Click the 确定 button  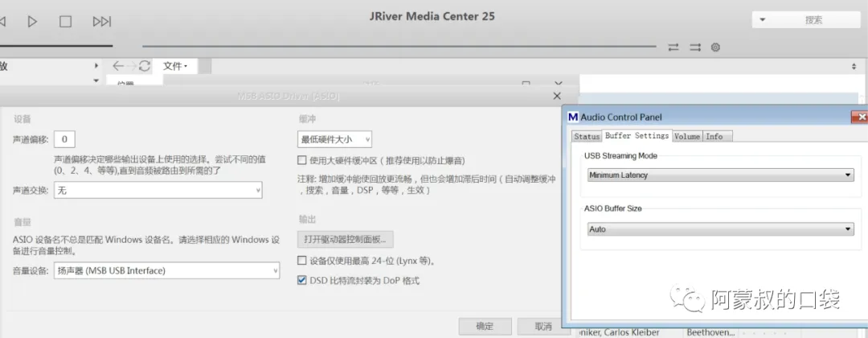coord(485,326)
